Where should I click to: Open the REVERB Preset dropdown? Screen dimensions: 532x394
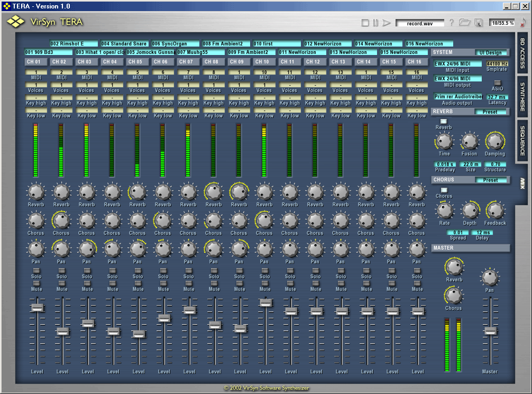pos(490,112)
